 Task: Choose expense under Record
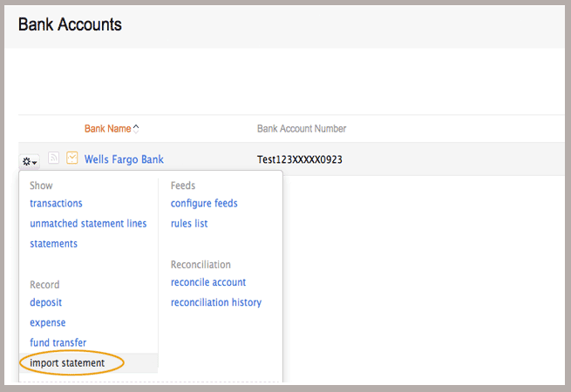coord(47,323)
